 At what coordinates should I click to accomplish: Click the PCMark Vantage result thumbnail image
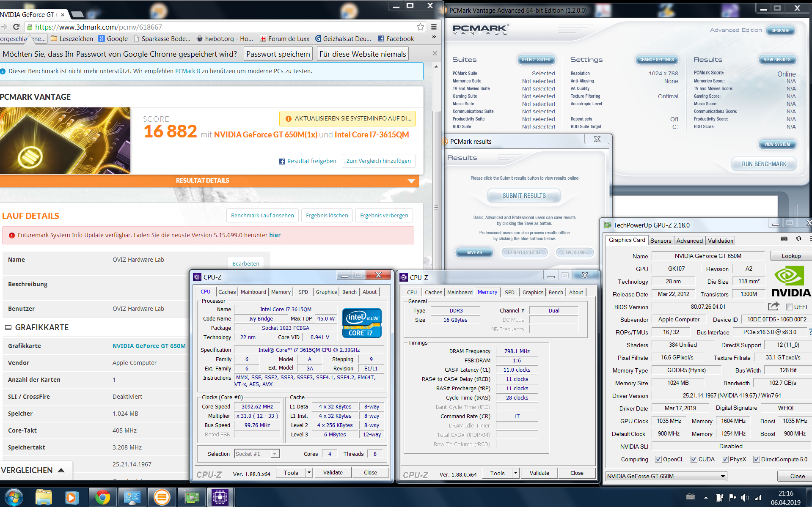(65, 140)
